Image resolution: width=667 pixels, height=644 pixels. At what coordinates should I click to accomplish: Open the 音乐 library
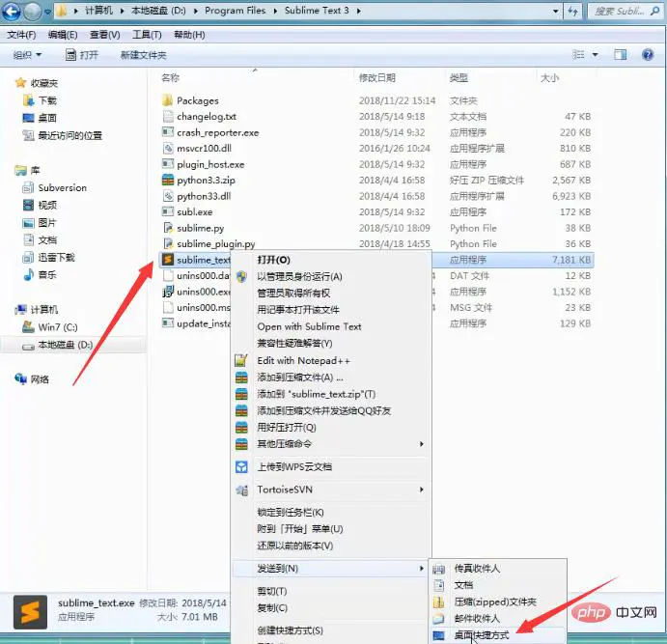[x=40, y=275]
